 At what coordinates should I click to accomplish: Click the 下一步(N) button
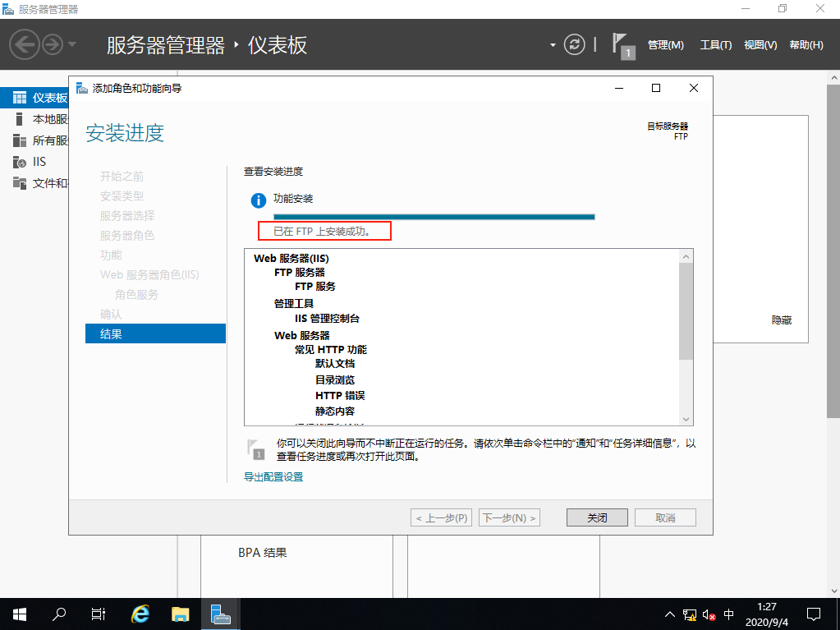[x=509, y=517]
